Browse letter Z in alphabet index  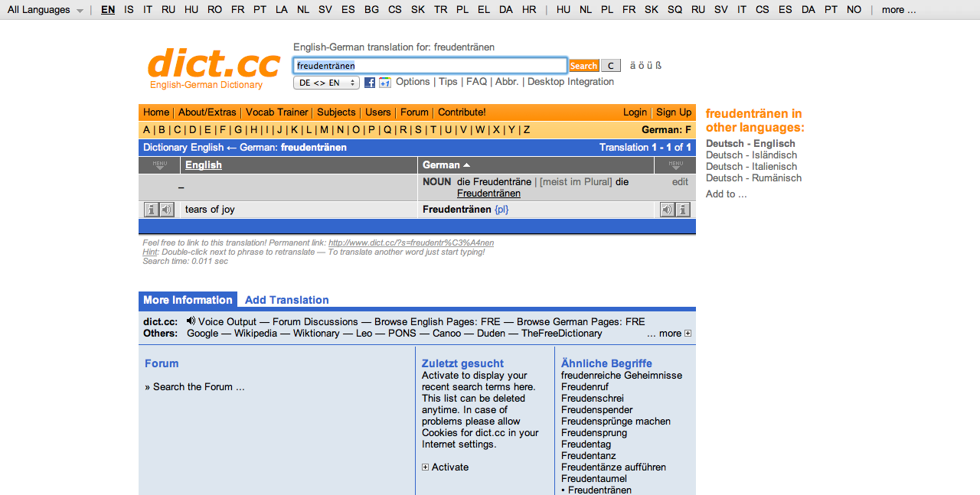tap(527, 130)
